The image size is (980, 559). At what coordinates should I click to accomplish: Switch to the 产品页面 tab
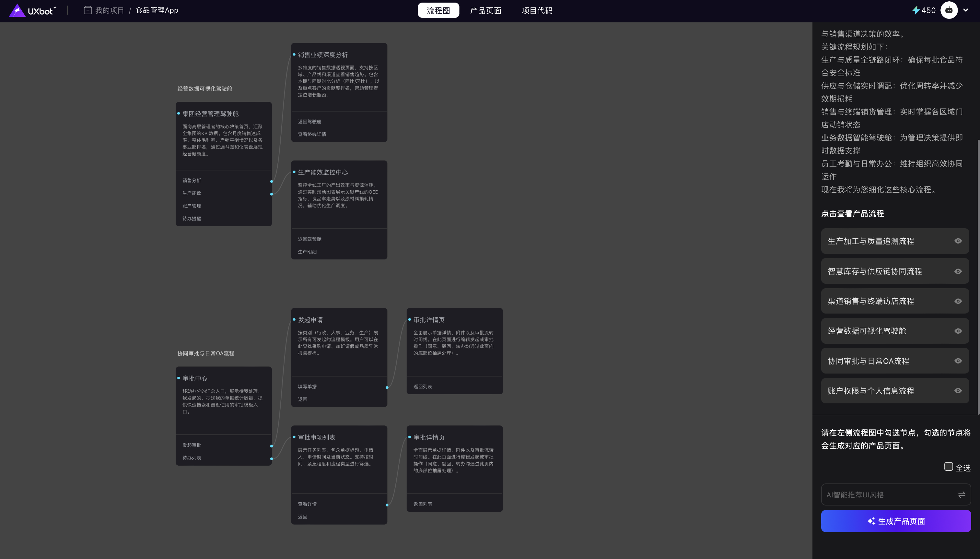(485, 10)
